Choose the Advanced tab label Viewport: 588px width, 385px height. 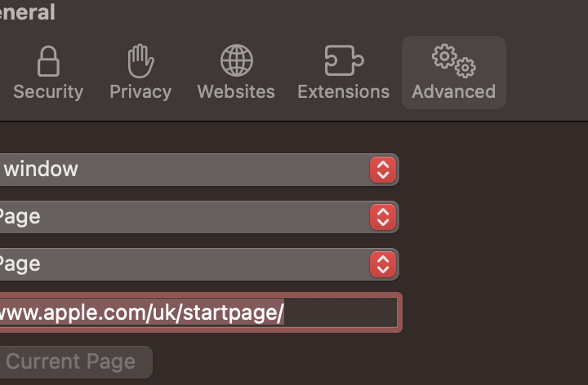coord(453,91)
